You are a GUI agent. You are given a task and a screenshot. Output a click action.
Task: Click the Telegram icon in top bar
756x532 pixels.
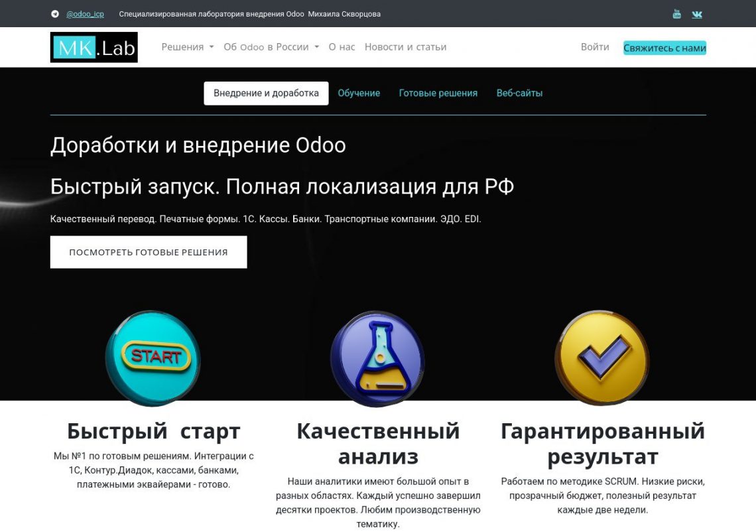pyautogui.click(x=55, y=14)
